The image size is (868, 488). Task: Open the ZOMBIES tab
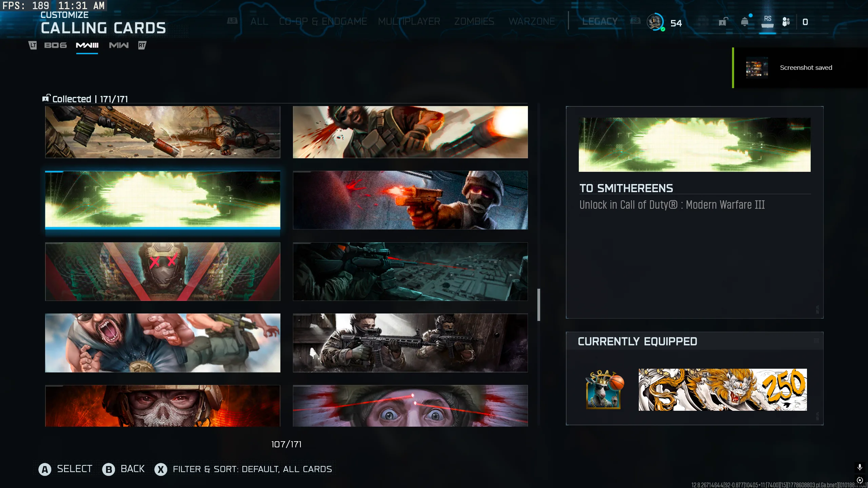point(474,21)
